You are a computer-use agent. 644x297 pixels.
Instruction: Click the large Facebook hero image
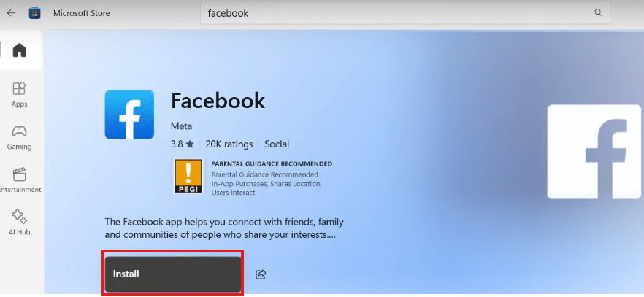pos(596,152)
